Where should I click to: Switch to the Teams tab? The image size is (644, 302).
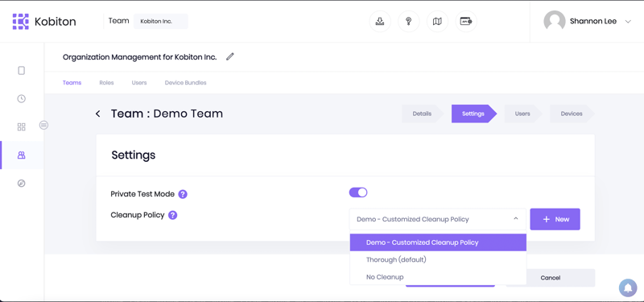tap(72, 83)
